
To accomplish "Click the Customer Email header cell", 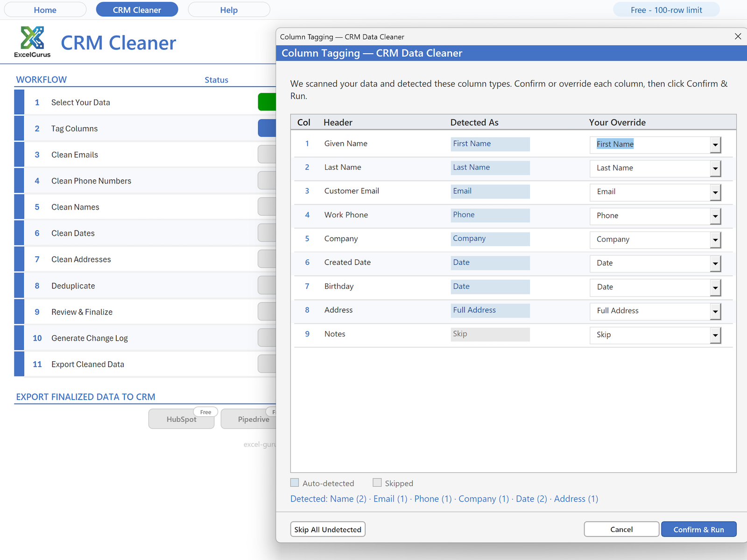I will [x=352, y=191].
